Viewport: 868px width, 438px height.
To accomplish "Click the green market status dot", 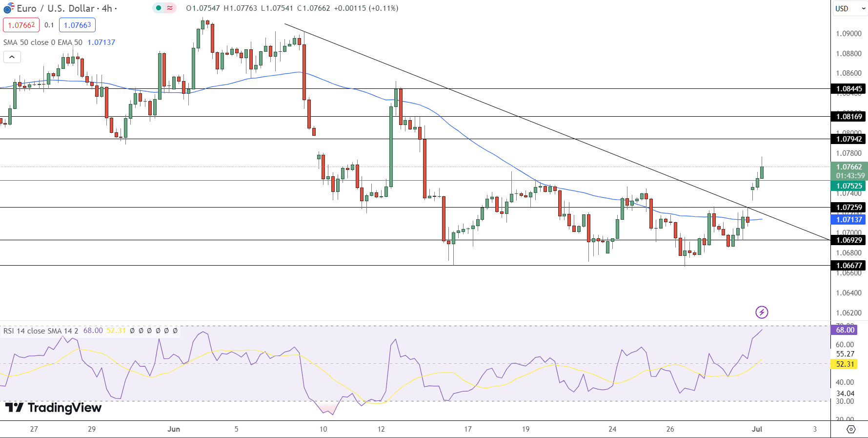I will click(159, 8).
